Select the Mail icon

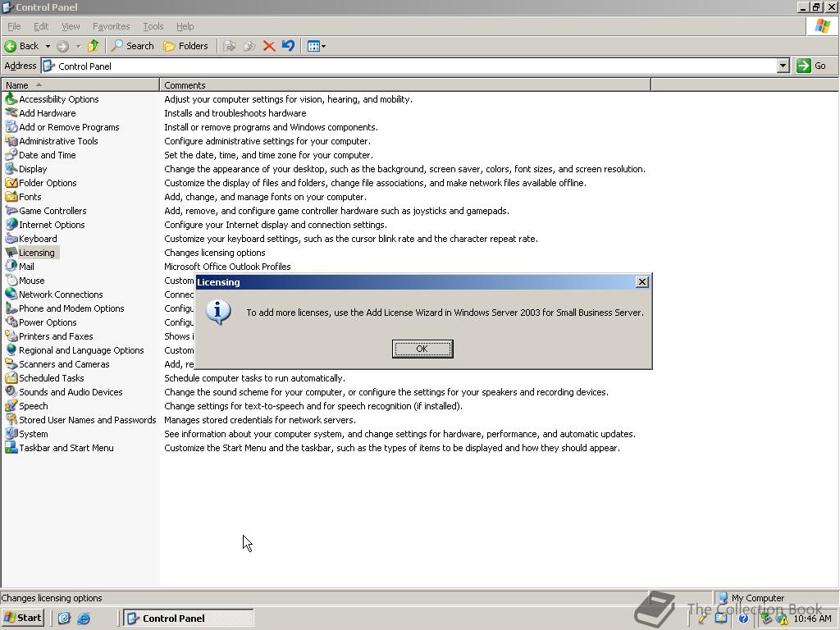(x=11, y=267)
